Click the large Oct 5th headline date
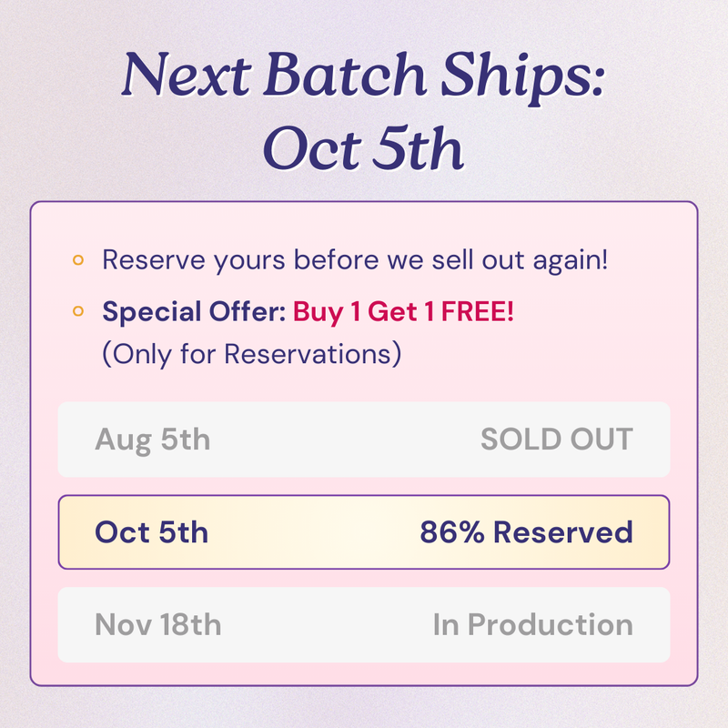728x728 pixels. click(x=363, y=147)
